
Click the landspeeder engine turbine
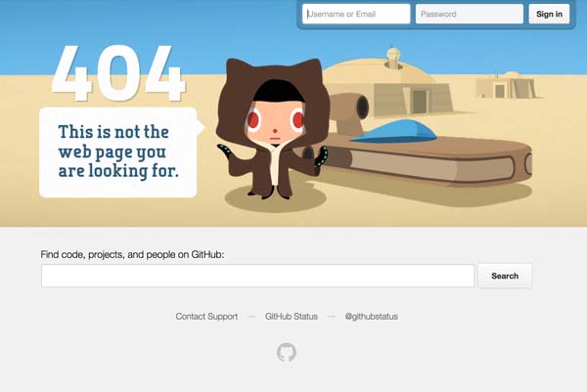[x=350, y=109]
